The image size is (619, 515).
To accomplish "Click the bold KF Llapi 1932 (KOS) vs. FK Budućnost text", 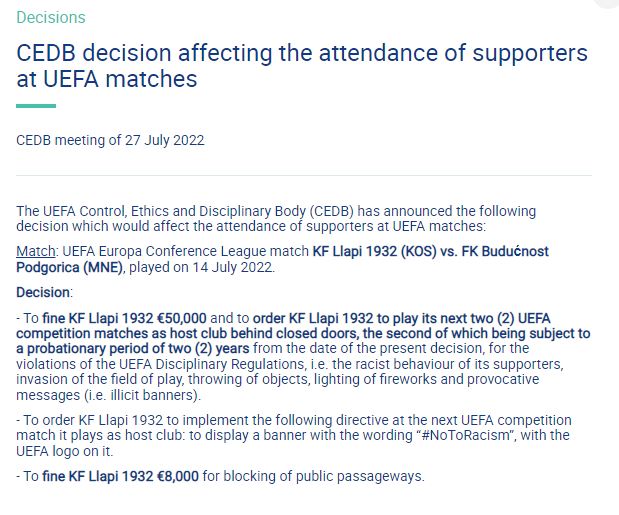I will [431, 251].
